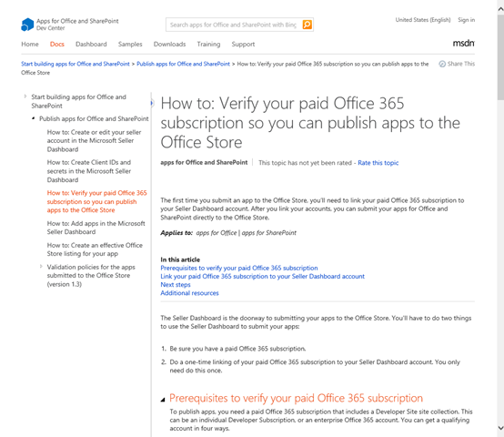Go to the Dashboard menu item
This screenshot has height=437, width=504.
tap(91, 44)
